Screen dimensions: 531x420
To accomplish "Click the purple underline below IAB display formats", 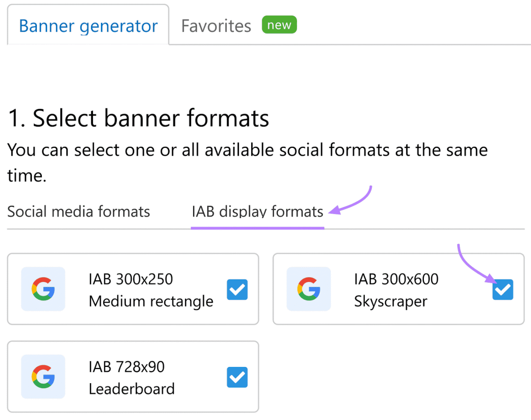I will click(x=257, y=228).
